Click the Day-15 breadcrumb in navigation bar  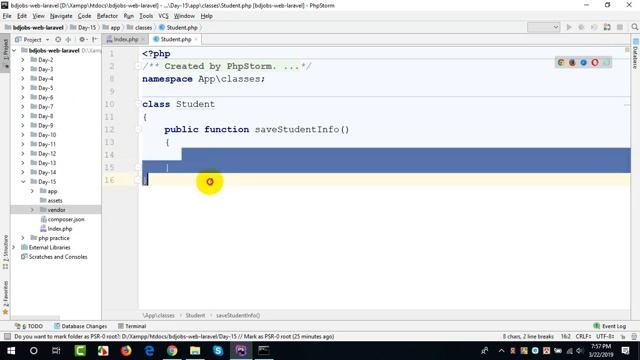point(83,28)
